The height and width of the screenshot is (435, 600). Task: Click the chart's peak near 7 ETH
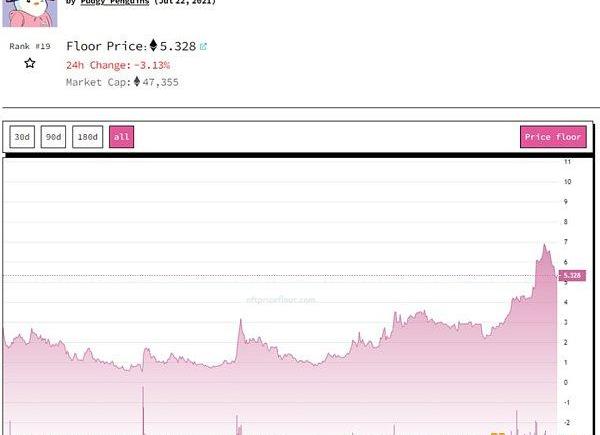[x=545, y=245]
